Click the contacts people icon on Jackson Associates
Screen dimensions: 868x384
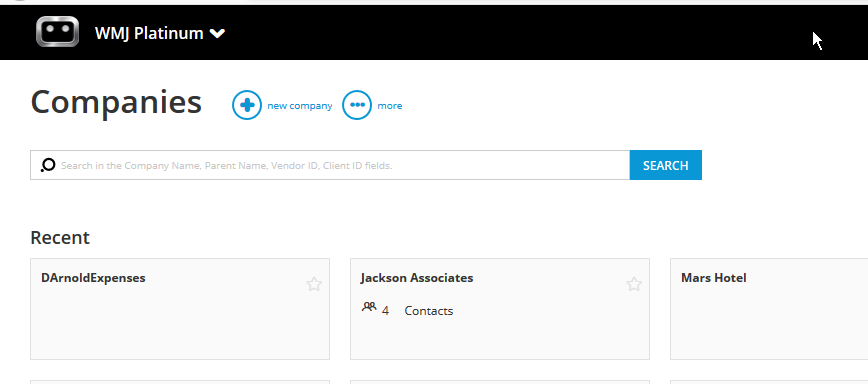coord(369,307)
